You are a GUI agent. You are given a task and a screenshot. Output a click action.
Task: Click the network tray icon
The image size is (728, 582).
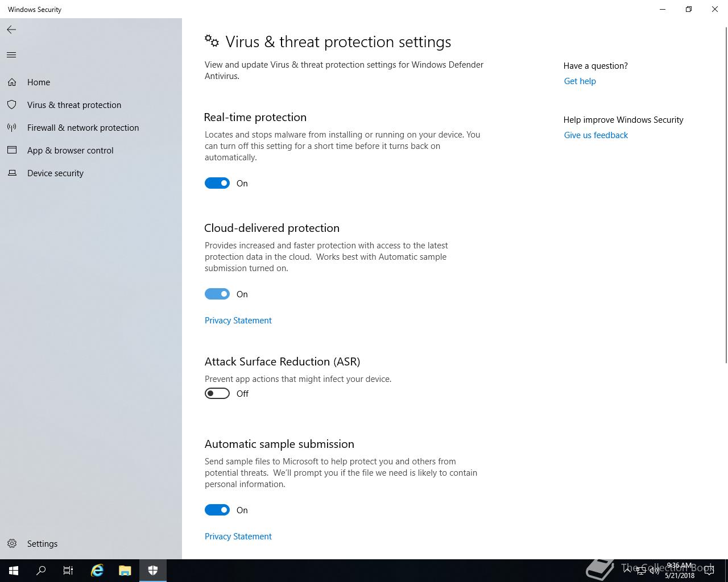641,571
